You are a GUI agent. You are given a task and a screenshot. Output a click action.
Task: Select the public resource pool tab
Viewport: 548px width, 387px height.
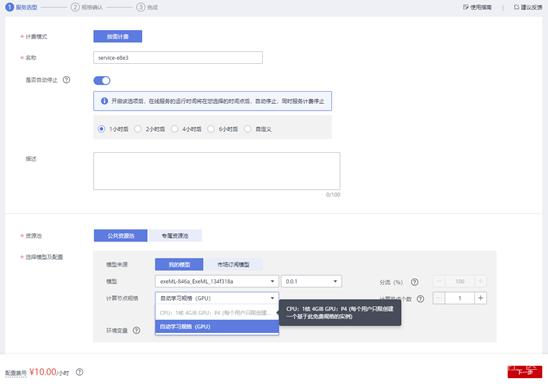pos(121,236)
